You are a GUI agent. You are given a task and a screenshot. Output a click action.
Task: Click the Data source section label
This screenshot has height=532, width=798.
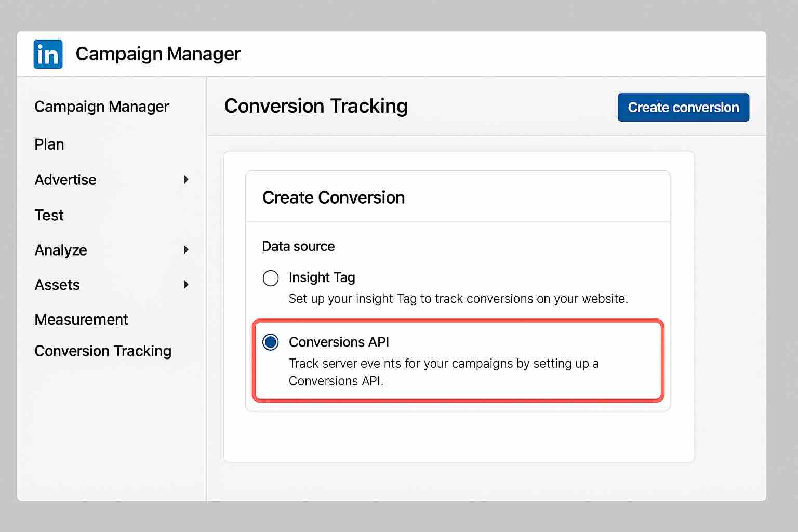pos(298,246)
